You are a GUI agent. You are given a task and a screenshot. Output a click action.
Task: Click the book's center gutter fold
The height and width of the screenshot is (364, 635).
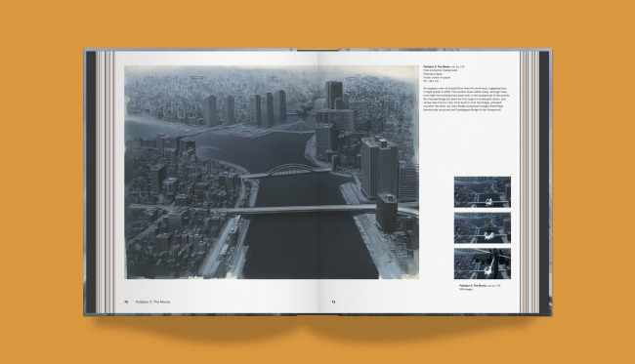317,182
